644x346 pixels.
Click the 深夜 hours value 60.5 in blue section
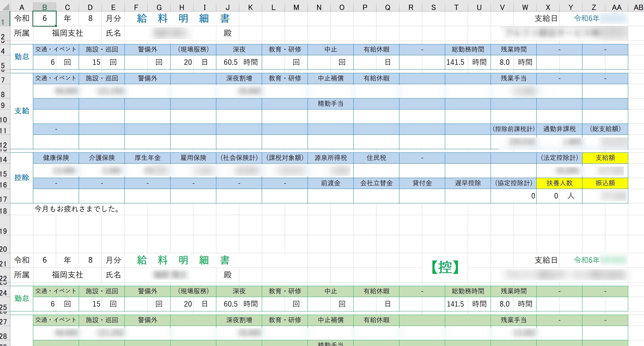(230, 62)
